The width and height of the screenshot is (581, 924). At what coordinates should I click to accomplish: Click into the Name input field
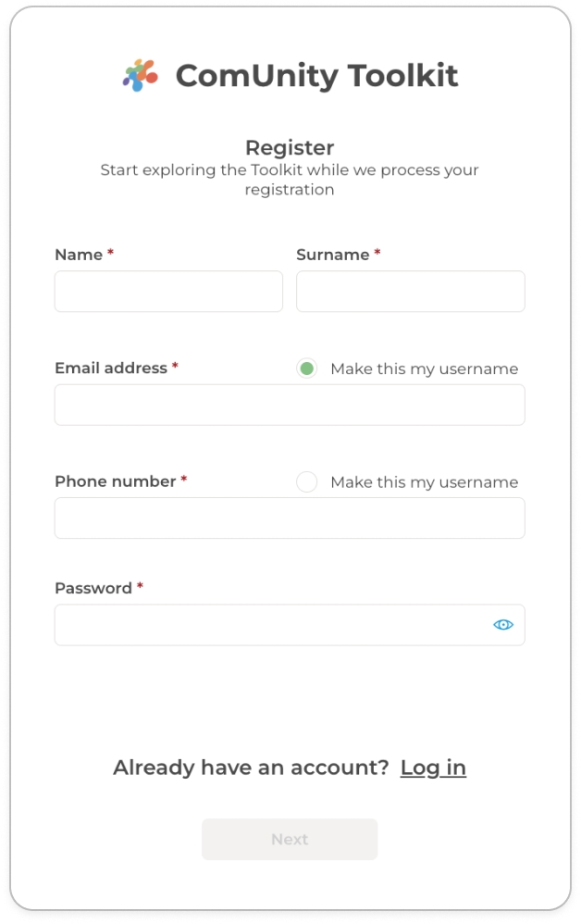point(168,292)
